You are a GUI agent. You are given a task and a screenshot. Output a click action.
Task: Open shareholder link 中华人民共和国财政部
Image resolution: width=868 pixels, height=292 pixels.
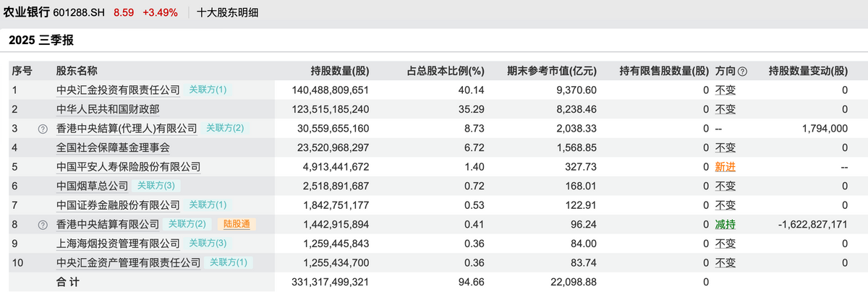(x=108, y=109)
